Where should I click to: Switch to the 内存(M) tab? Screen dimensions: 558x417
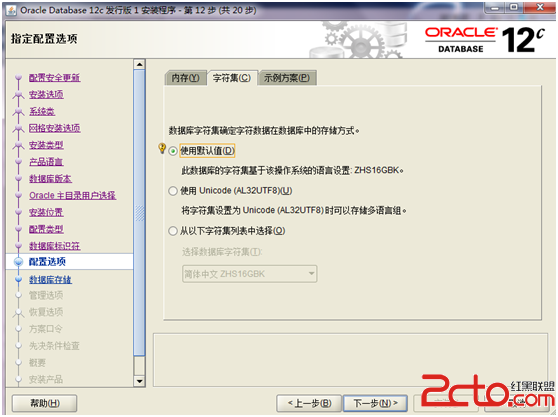(x=185, y=78)
